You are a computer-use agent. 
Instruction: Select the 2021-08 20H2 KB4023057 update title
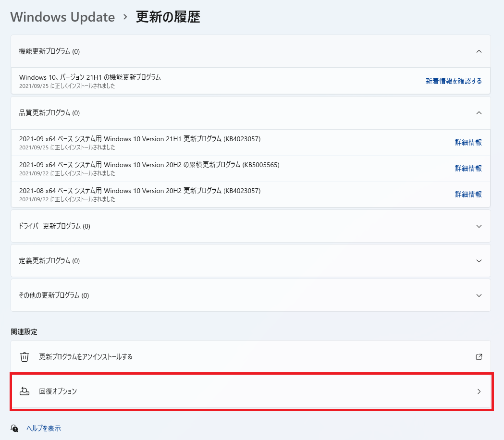point(140,191)
